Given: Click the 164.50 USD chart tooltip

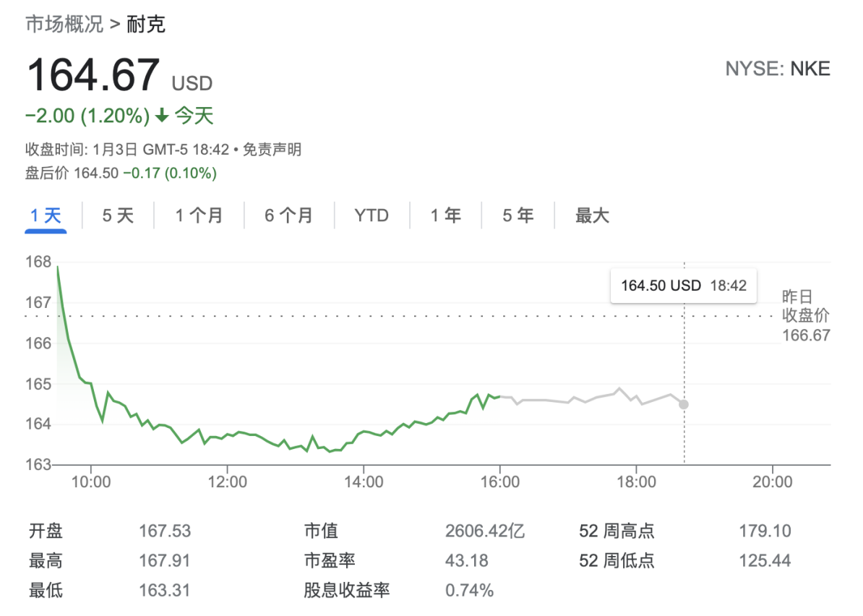Looking at the screenshot, I should coord(683,286).
